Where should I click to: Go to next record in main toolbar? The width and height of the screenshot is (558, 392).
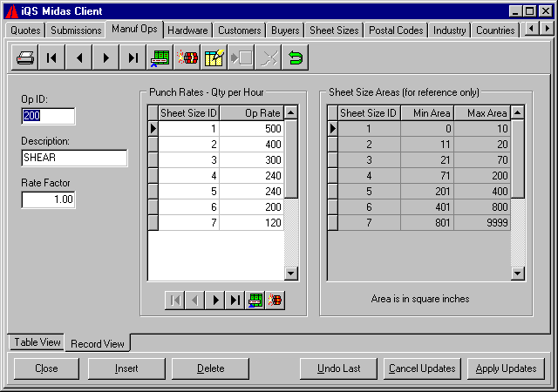(x=106, y=57)
